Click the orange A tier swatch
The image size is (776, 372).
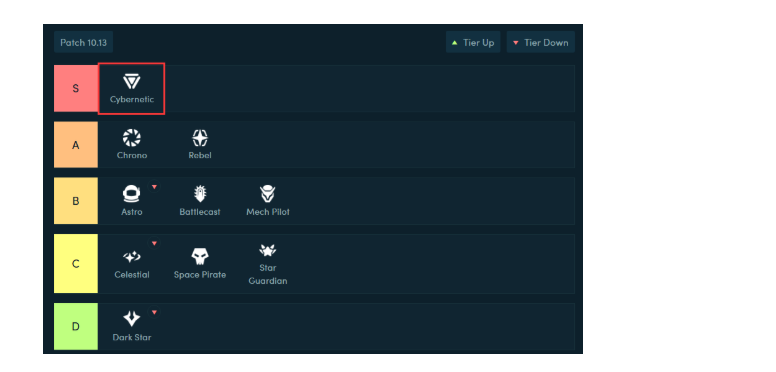click(76, 145)
